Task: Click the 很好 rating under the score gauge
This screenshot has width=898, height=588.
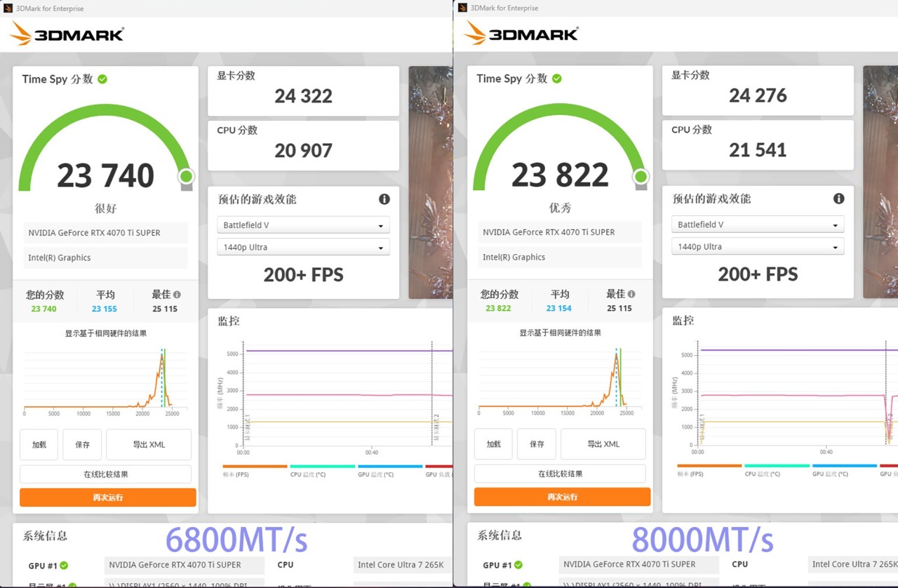Action: pyautogui.click(x=106, y=208)
